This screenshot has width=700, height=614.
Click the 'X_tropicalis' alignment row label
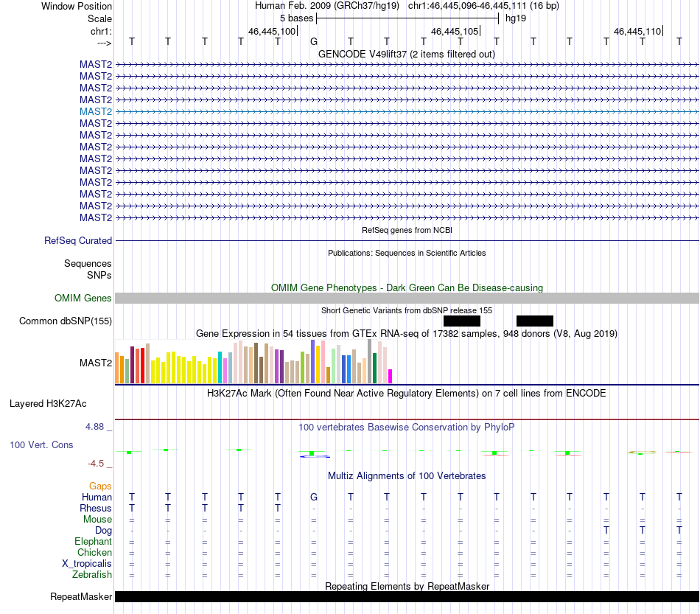pyautogui.click(x=87, y=564)
